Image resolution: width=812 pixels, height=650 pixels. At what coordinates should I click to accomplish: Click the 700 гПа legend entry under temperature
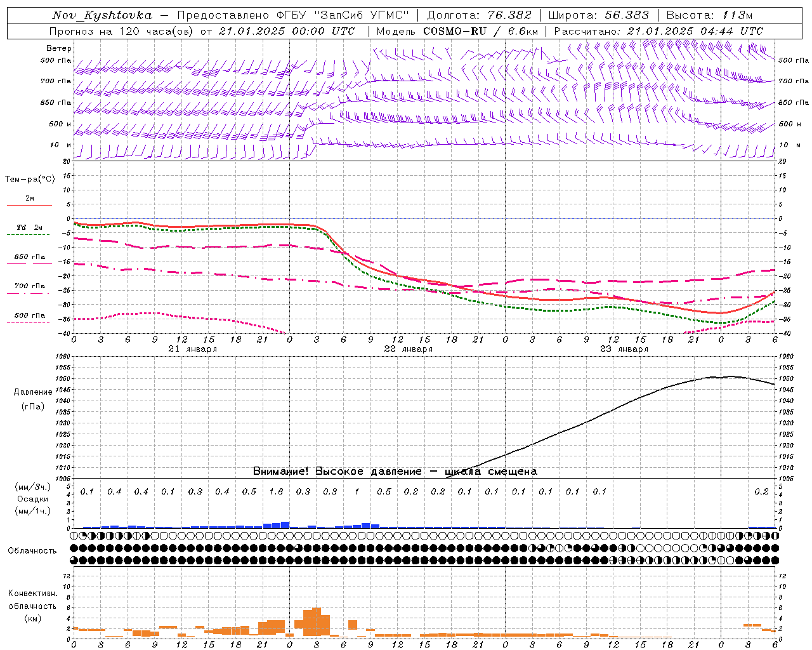(x=30, y=286)
